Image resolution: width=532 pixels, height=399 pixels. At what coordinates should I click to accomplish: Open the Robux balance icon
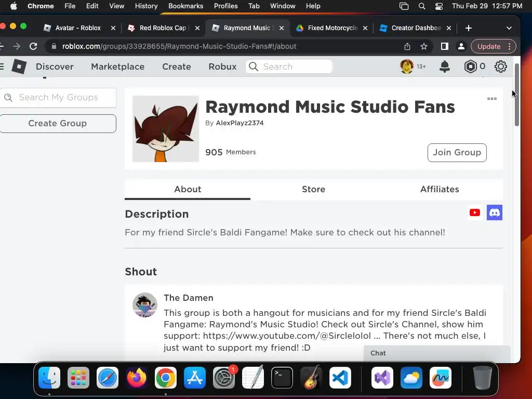(x=470, y=66)
